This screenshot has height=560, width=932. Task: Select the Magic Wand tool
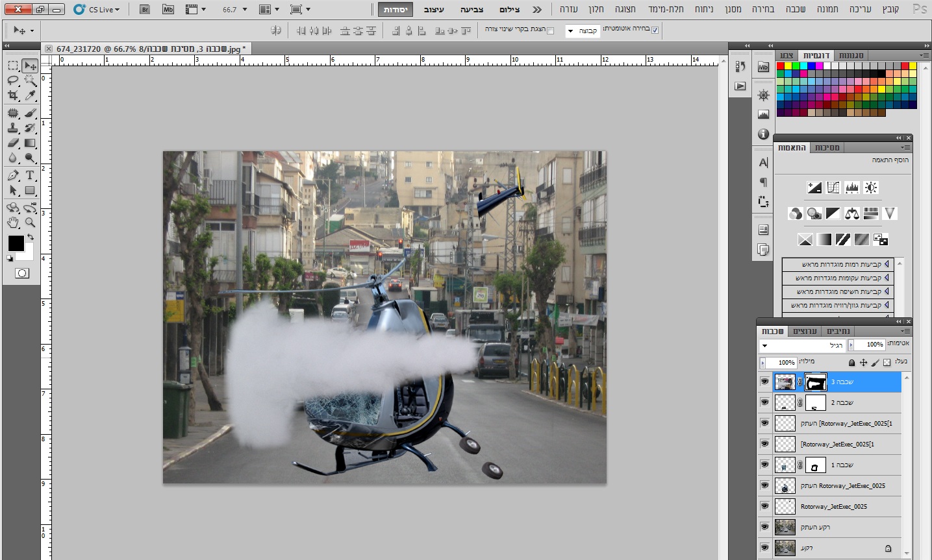point(30,80)
